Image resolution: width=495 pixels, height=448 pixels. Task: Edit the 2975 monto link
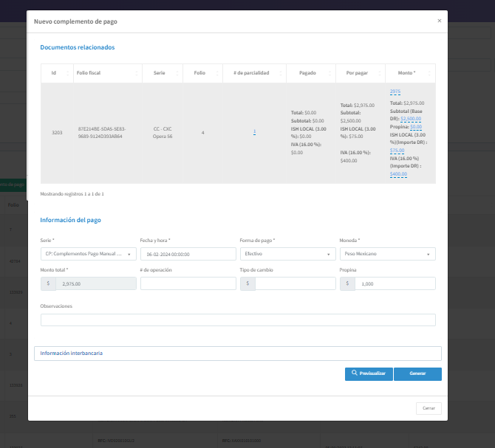395,92
